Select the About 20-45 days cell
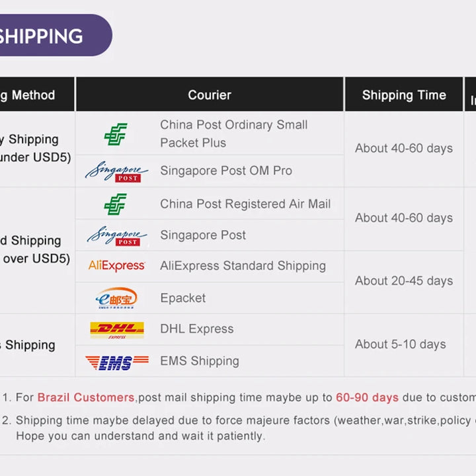The height and width of the screenshot is (476, 476). click(x=404, y=281)
